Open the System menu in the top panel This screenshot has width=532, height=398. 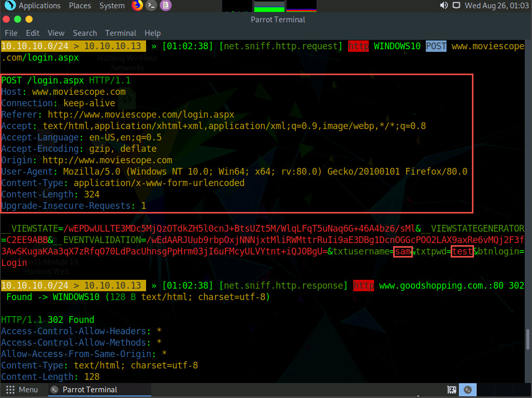[x=111, y=6]
